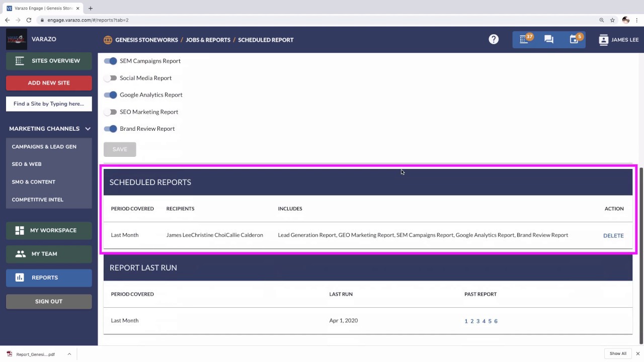Open past report number 3

point(478,321)
